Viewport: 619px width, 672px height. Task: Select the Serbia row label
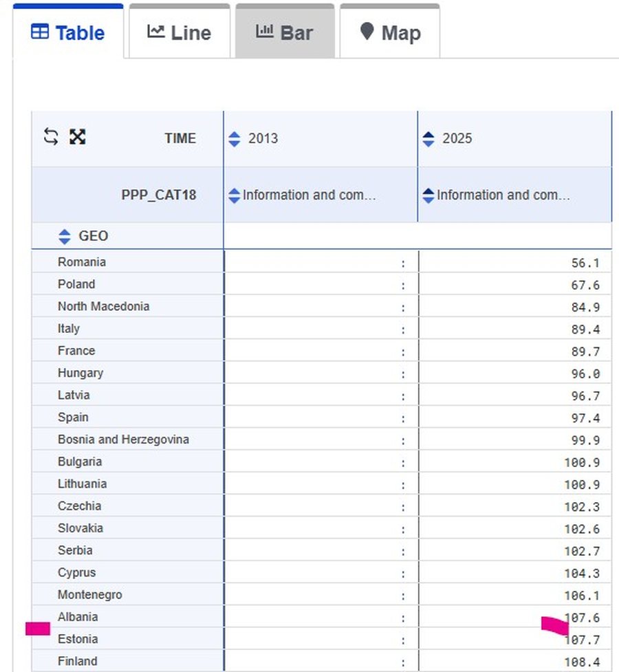tap(75, 550)
